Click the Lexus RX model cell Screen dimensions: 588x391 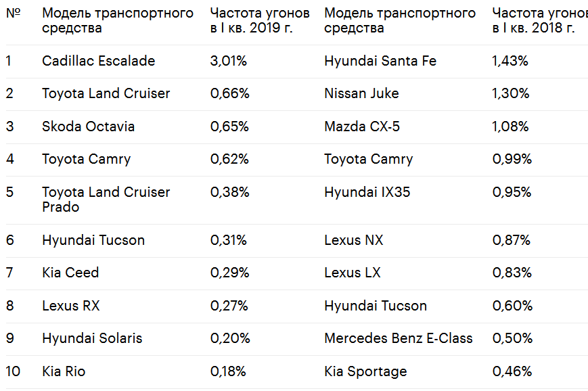[71, 306]
